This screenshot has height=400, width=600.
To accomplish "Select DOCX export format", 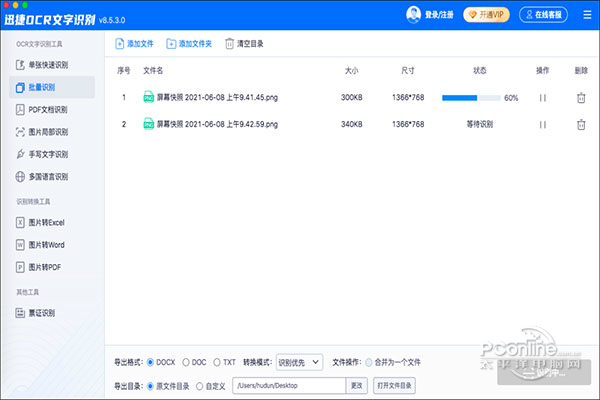I will [152, 362].
